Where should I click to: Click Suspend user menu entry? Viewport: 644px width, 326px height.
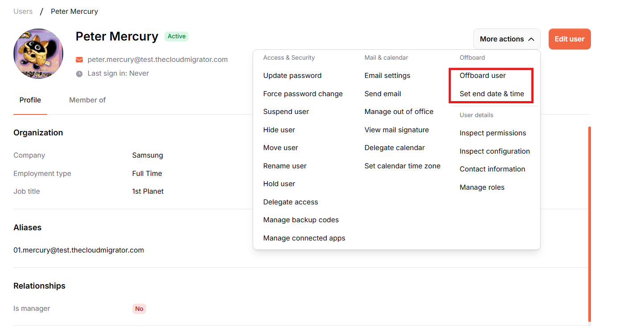[x=286, y=112]
